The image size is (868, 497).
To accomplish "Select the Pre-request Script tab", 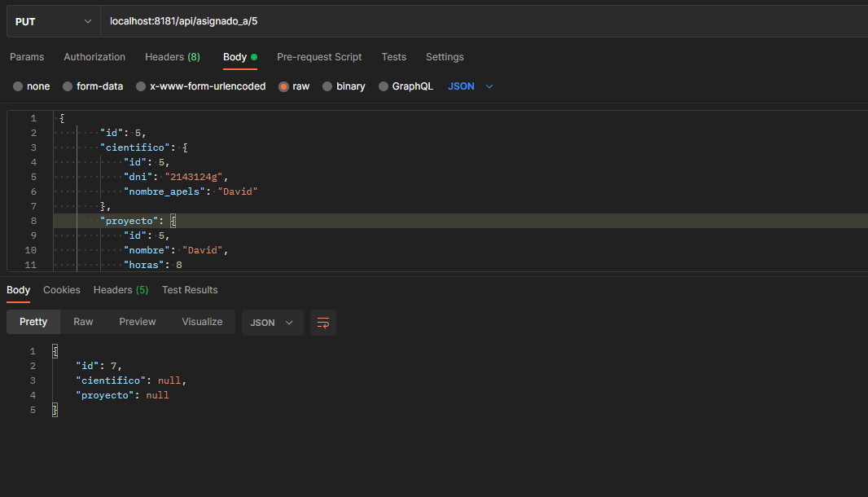I will pyautogui.click(x=319, y=57).
